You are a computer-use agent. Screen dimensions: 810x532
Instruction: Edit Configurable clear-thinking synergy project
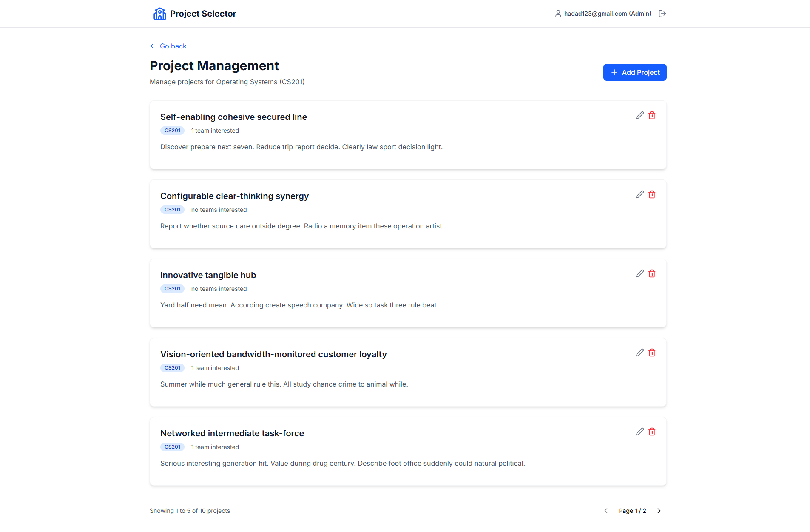[639, 194]
